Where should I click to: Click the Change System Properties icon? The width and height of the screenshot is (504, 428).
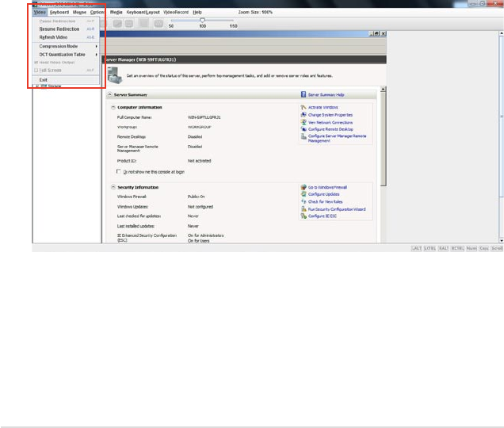coord(303,115)
